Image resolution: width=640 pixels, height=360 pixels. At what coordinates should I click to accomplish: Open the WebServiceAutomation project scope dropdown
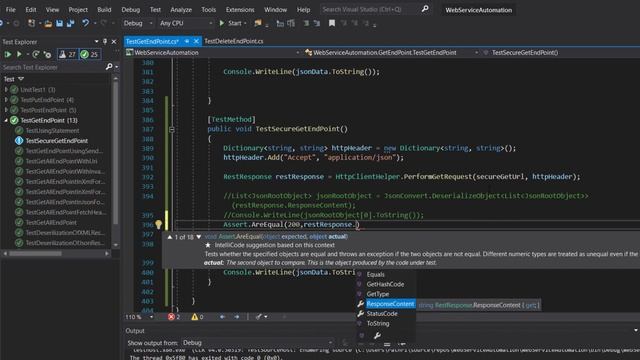pos(213,52)
